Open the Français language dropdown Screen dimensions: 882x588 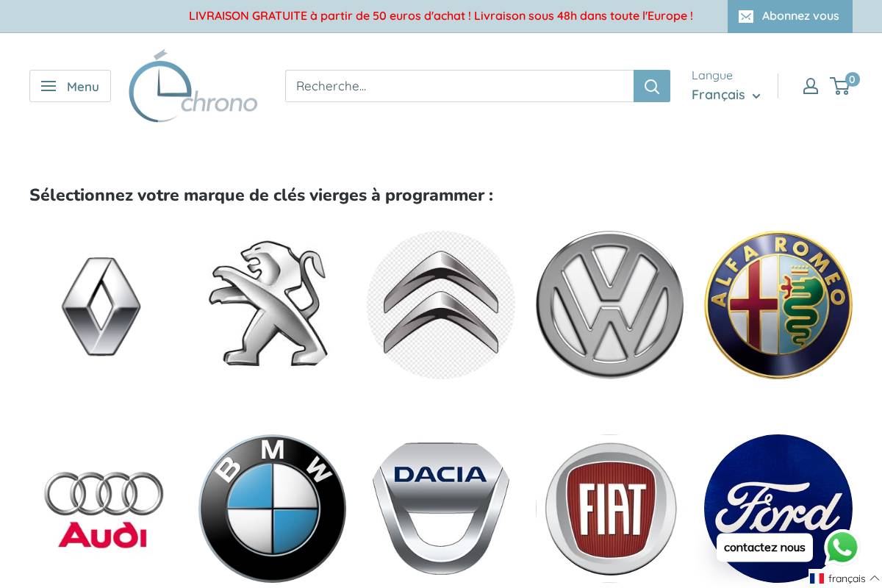click(725, 95)
